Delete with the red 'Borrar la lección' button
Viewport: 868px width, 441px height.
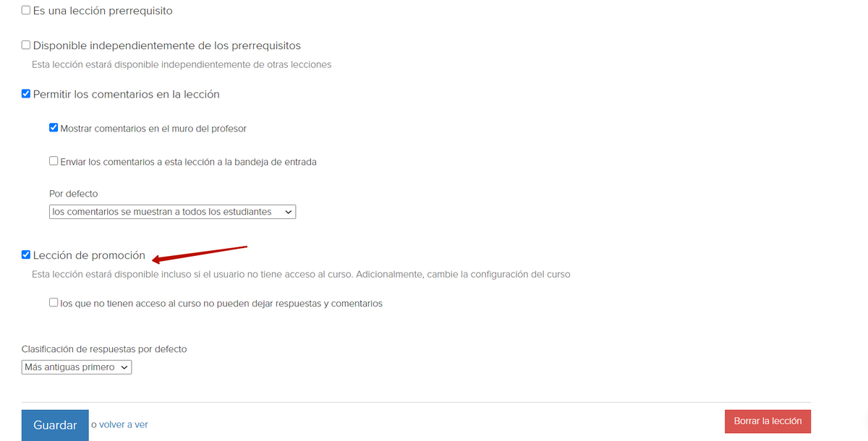(767, 421)
